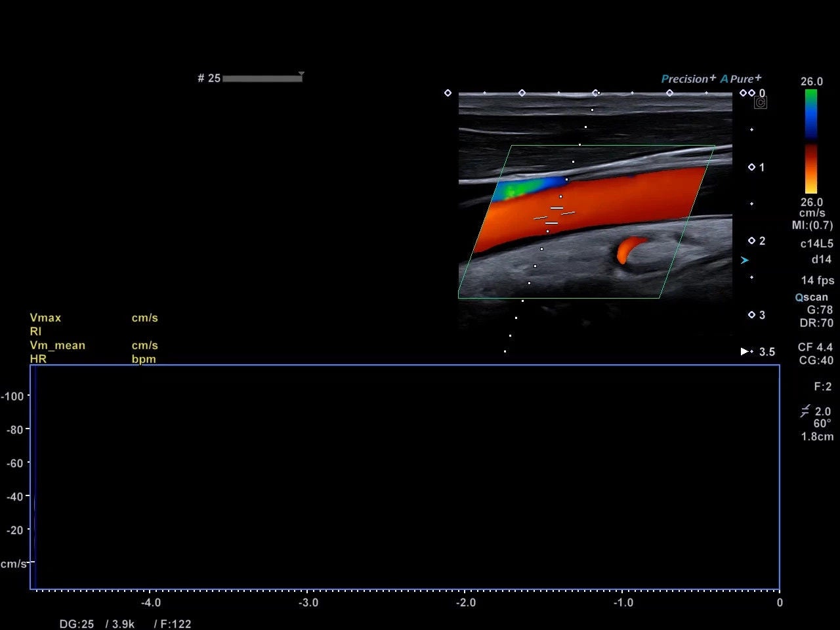Click the -60 velocity scale label

(x=14, y=463)
